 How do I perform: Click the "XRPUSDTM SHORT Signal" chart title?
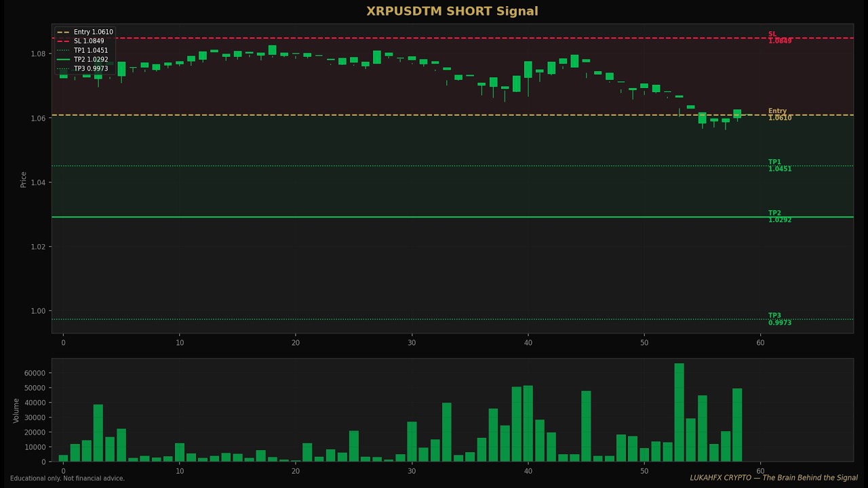pyautogui.click(x=452, y=12)
